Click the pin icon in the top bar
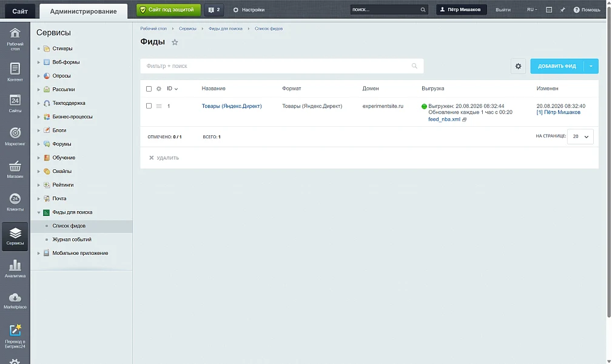This screenshot has width=612, height=364. 562,10
